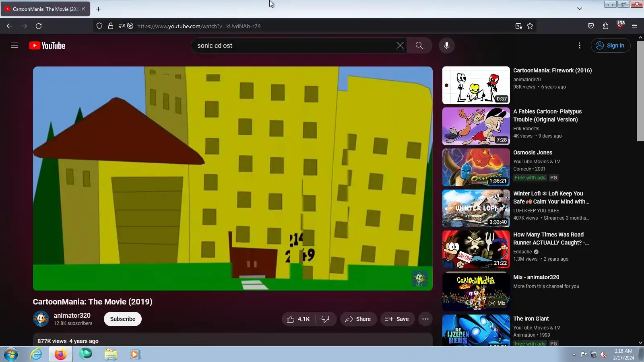
Task: Open animator320 channel avatar
Action: pyautogui.click(x=41, y=319)
